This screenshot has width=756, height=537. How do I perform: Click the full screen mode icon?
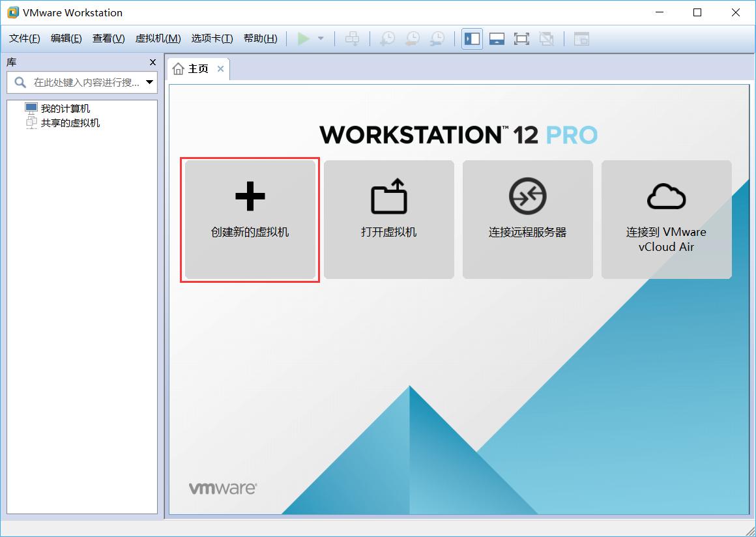coord(521,38)
